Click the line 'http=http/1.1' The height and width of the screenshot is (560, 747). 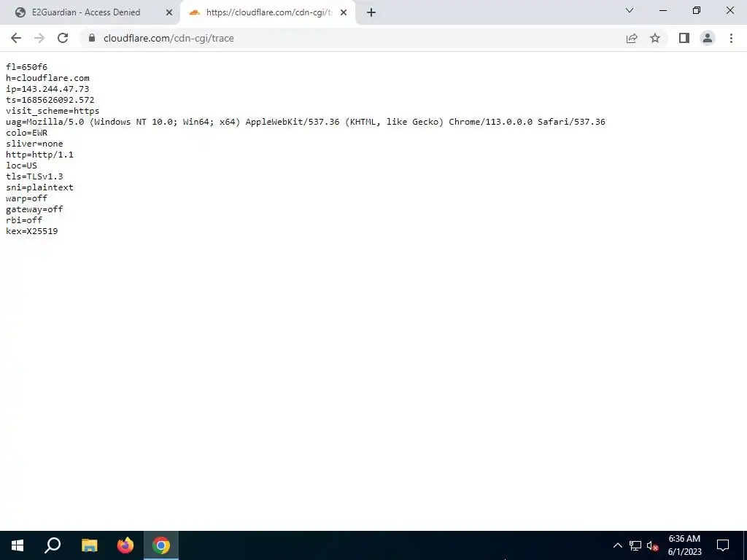point(39,155)
